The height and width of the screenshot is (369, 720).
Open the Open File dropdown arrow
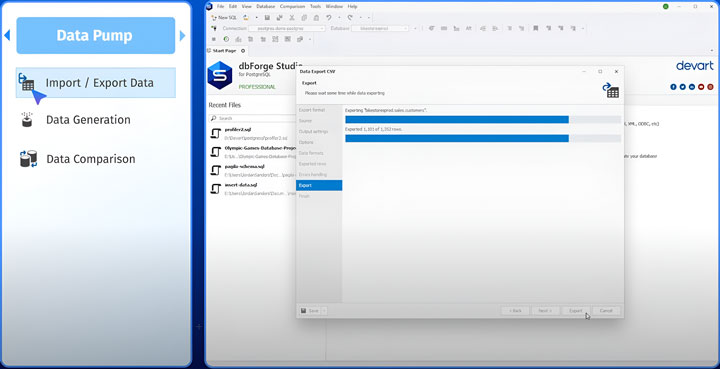click(x=256, y=17)
